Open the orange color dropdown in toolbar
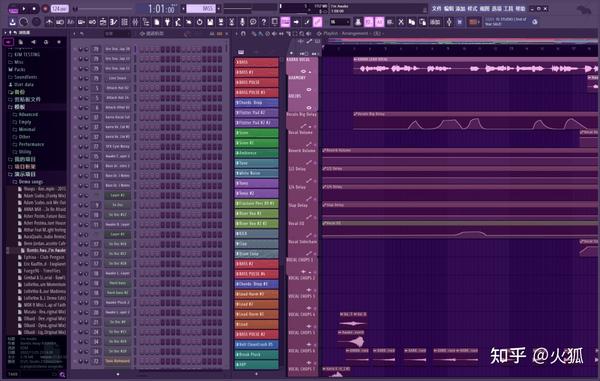Screen dimensions: 600x381 (473, 22)
